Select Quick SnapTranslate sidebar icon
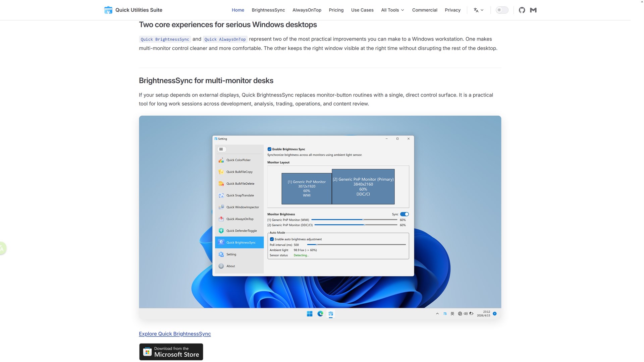This screenshot has height=362, width=644. [221, 195]
